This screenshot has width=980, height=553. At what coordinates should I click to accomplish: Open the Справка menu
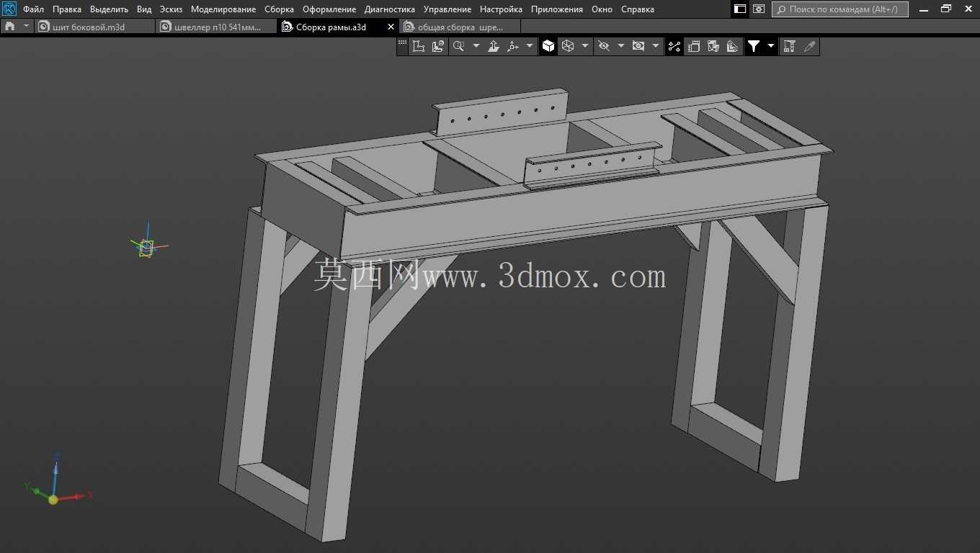pyautogui.click(x=638, y=9)
